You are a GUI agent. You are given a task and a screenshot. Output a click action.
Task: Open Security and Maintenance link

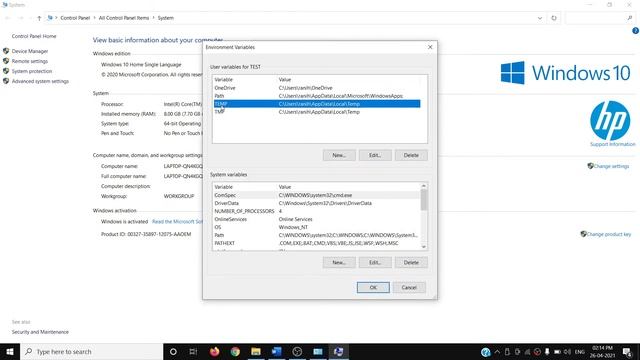pos(40,332)
